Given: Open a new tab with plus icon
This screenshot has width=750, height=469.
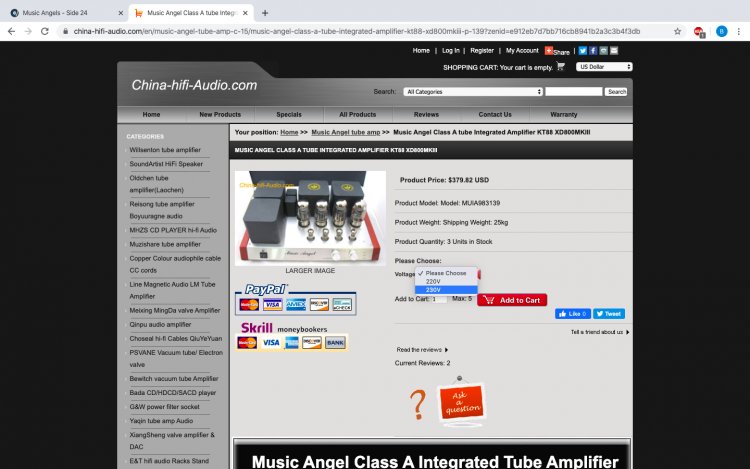Looking at the screenshot, I should tap(265, 13).
